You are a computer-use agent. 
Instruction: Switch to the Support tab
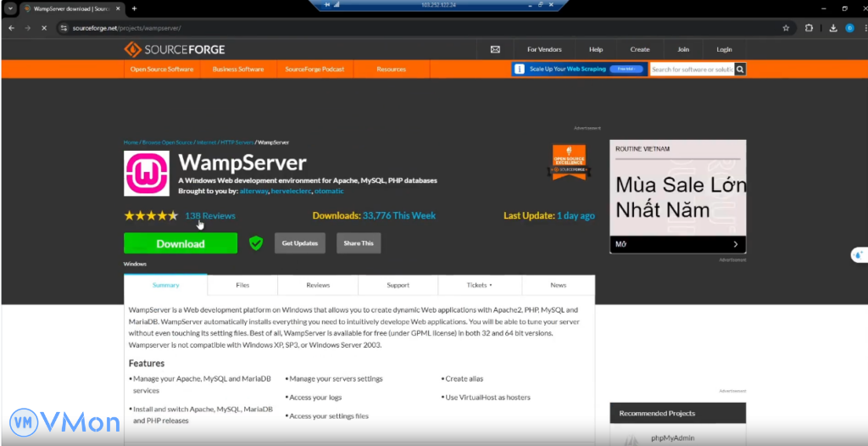coord(398,285)
